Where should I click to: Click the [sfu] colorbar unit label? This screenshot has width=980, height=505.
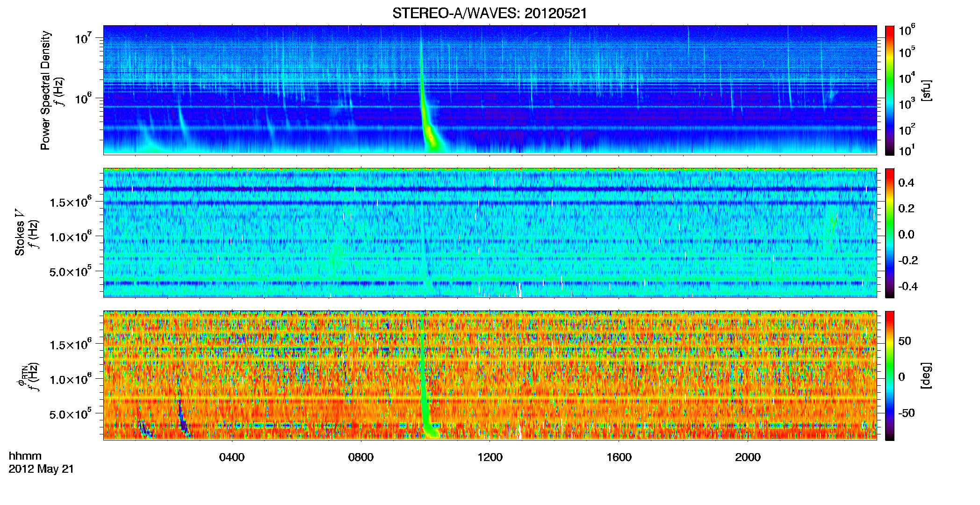tap(926, 90)
